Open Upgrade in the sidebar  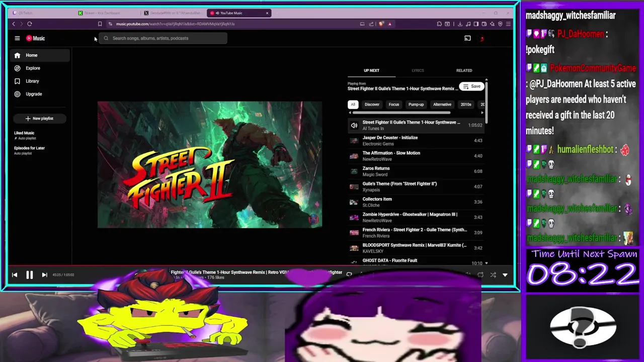[39, 94]
